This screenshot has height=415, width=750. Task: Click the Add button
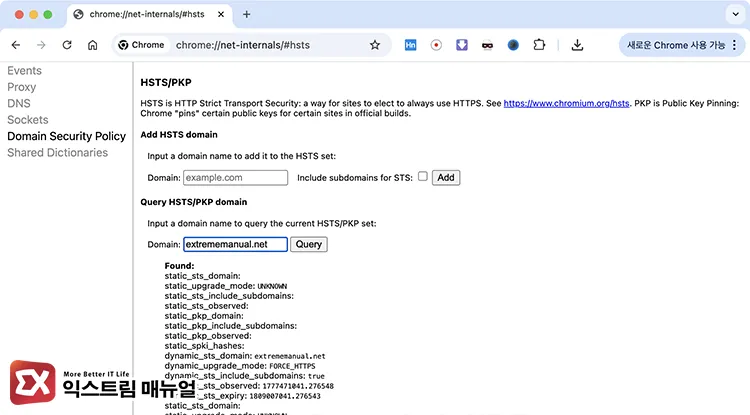pos(446,177)
